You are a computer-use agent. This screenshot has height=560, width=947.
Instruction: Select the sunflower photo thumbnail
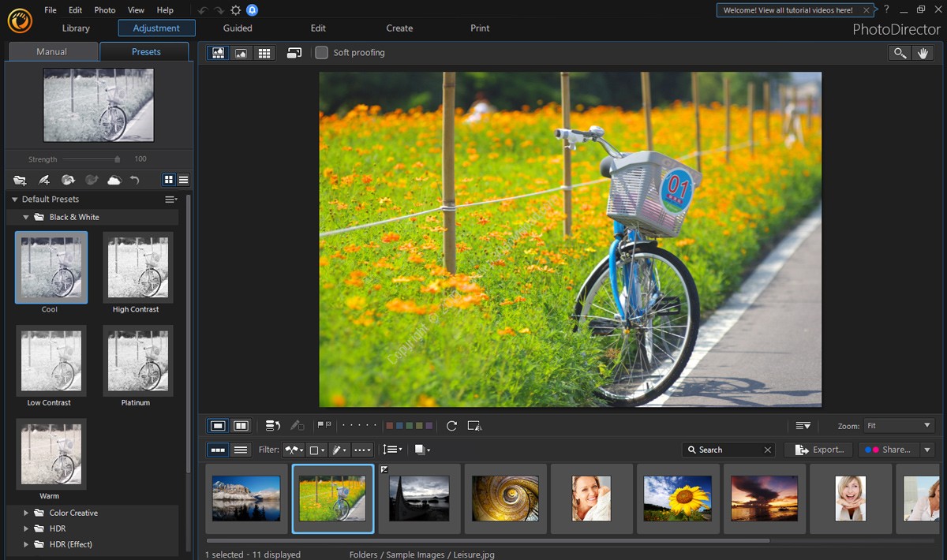click(x=677, y=498)
